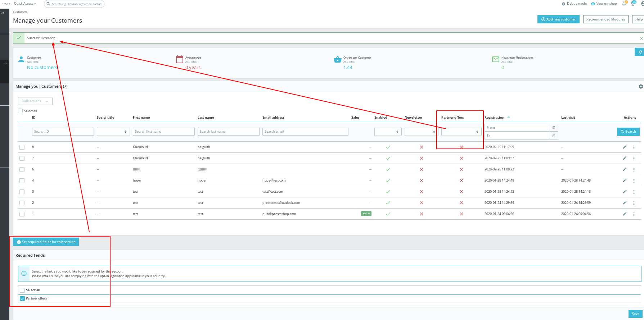Screen dimensions: 644x320
Task: Click View my shop link
Action: pos(604,4)
